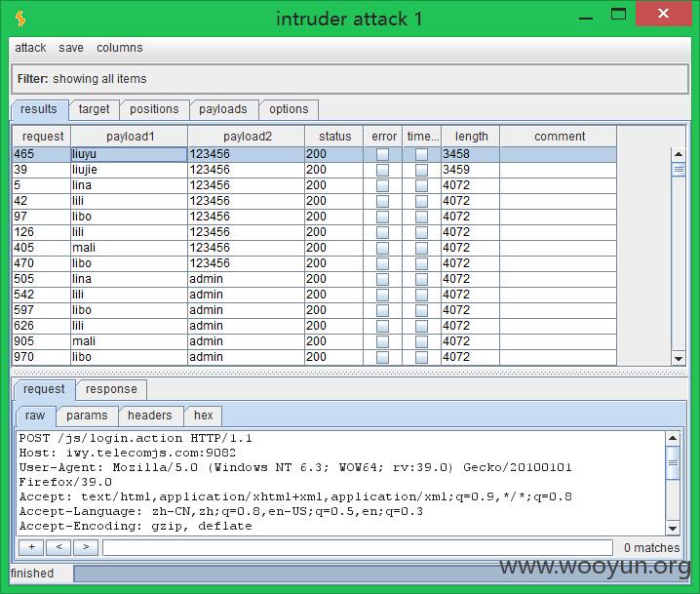Click the Host: iwy.telecomjs.com:9082 line

point(128,453)
